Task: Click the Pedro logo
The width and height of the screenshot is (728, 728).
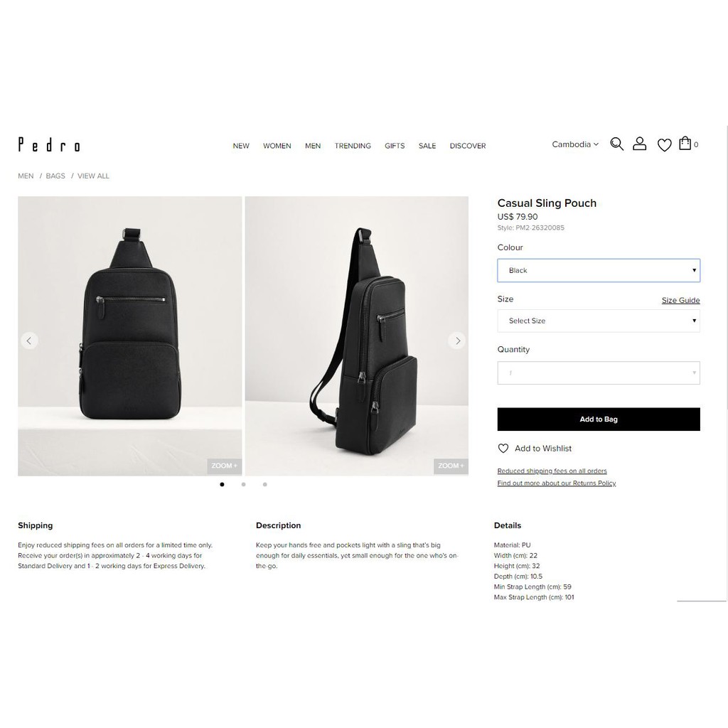Action: [x=49, y=144]
